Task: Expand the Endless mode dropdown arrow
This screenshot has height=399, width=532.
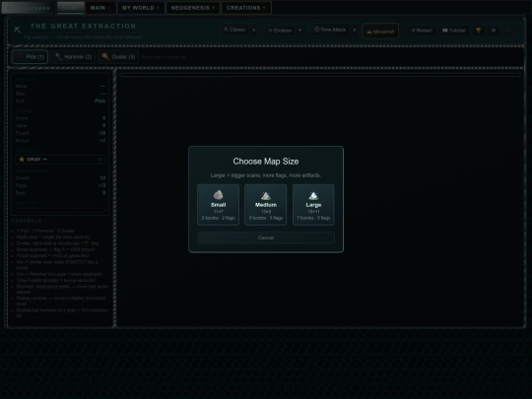Action: tap(299, 31)
